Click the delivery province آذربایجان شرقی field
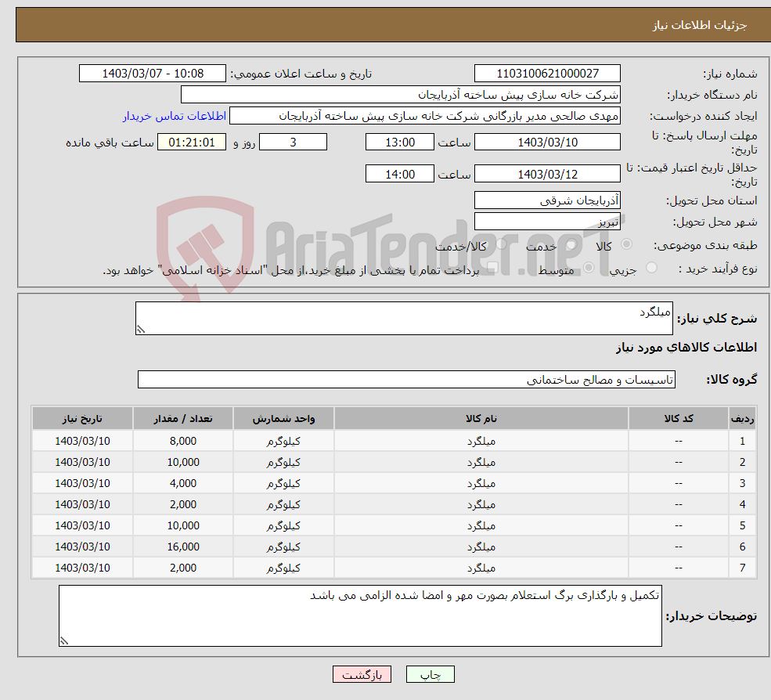The height and width of the screenshot is (700, 771). click(547, 200)
